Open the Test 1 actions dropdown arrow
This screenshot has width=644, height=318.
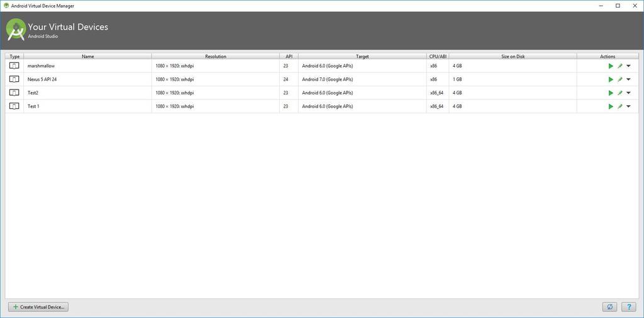tap(628, 106)
